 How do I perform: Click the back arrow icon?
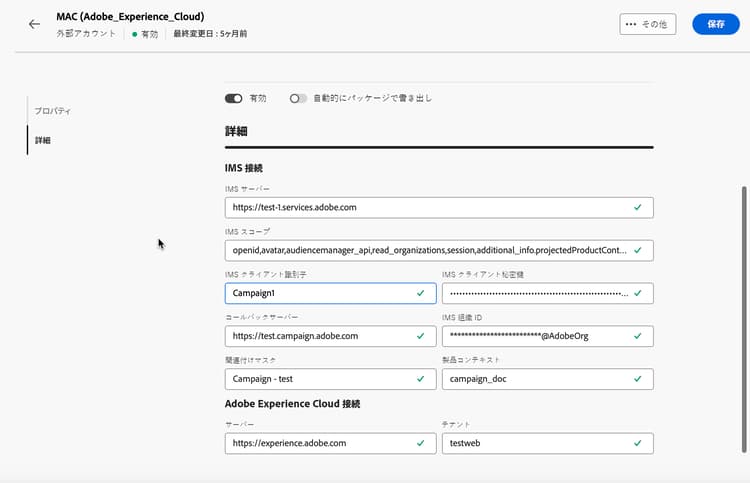coord(34,24)
